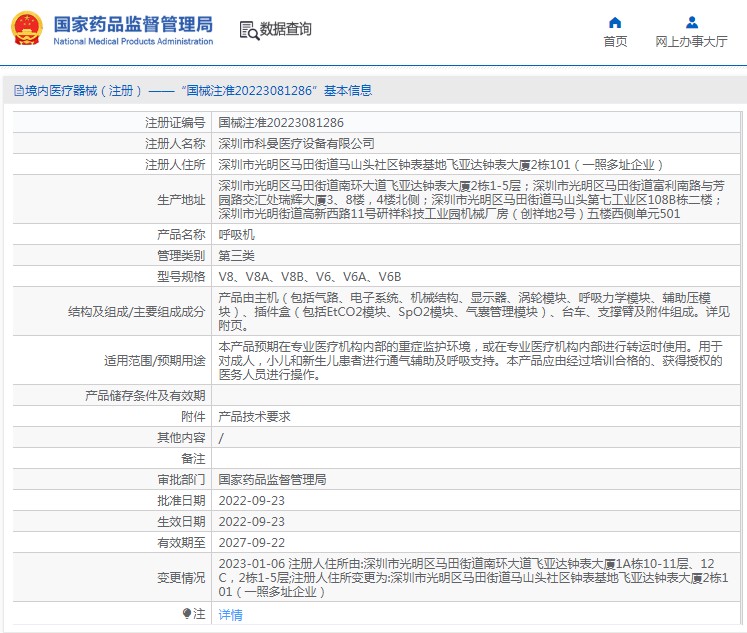This screenshot has width=747, height=633.
Task: Open 网上办事大厅 service hall label
Action: tap(691, 42)
